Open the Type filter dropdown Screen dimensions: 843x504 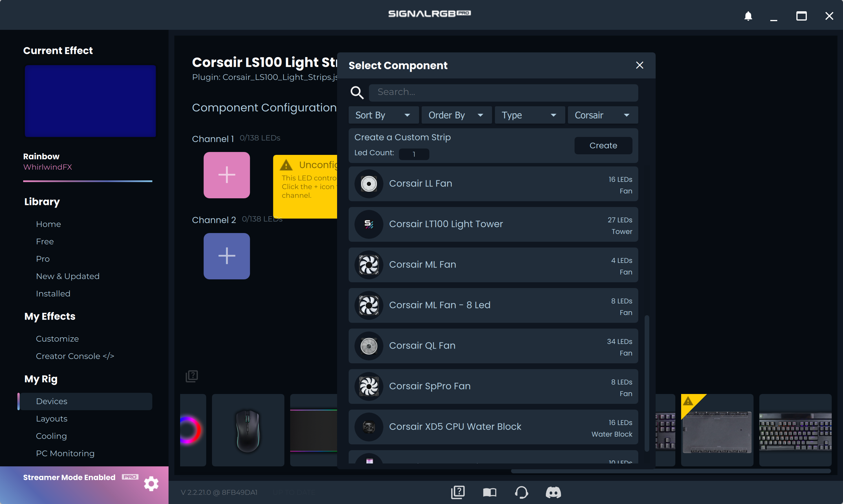(529, 115)
